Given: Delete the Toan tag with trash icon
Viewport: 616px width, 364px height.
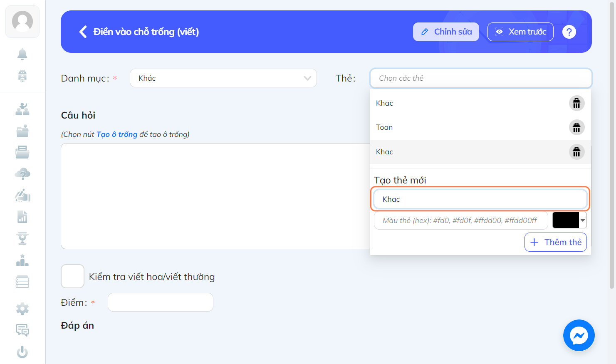Looking at the screenshot, I should click(x=576, y=127).
